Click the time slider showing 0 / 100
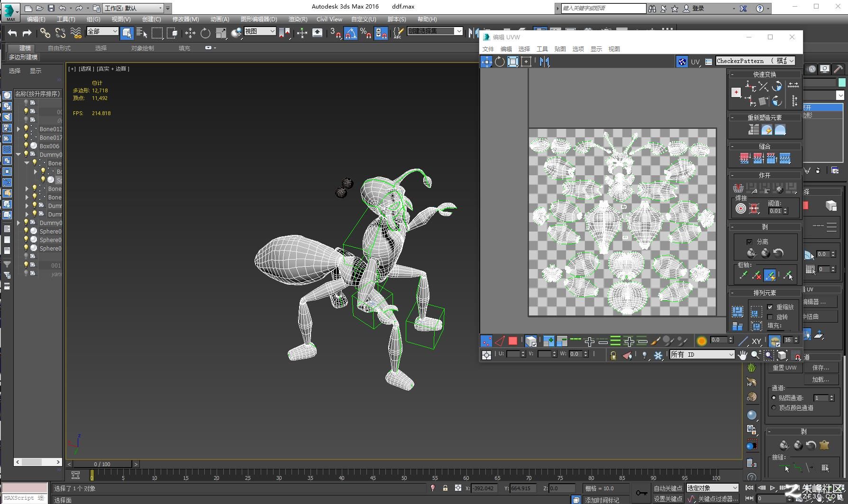 tap(102, 464)
